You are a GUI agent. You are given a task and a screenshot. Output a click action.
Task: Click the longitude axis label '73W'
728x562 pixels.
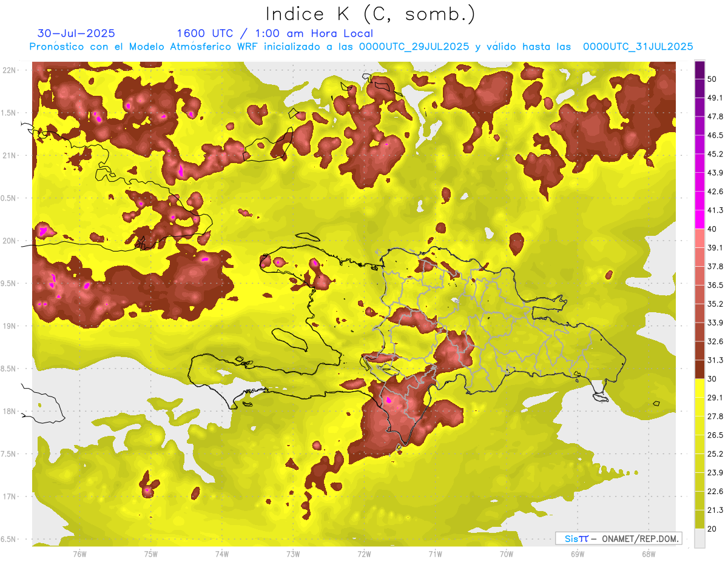293,555
